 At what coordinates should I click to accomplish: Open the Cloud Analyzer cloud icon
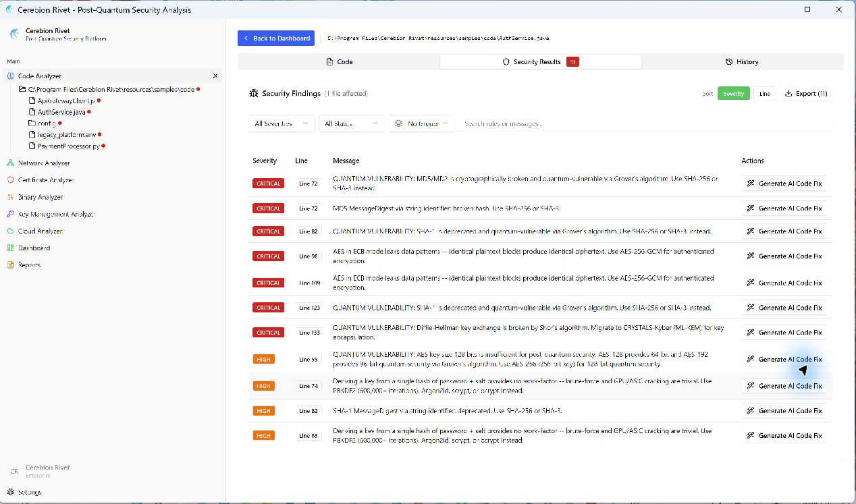10,231
